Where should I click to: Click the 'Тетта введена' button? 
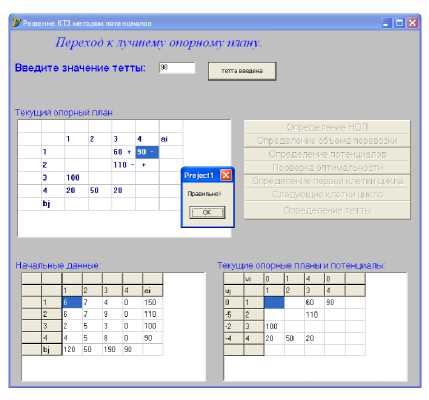tap(242, 71)
